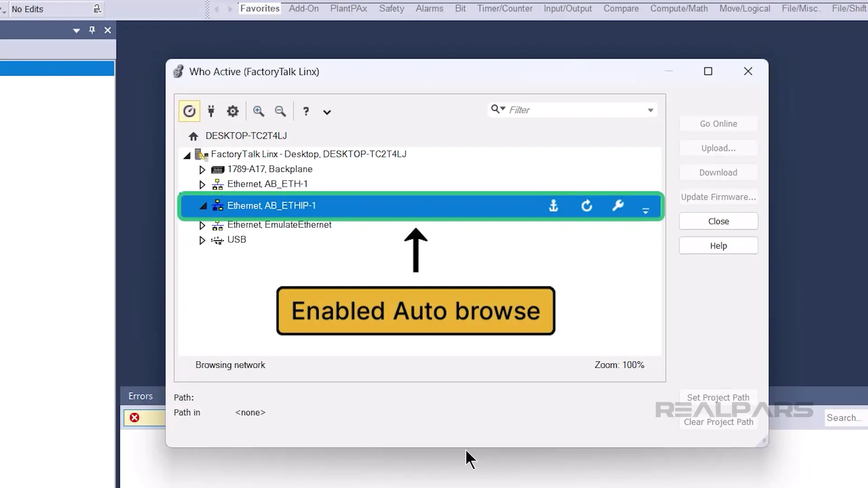Select Ethernet, AB_ETH-1 tree item
The image size is (868, 488).
click(267, 184)
